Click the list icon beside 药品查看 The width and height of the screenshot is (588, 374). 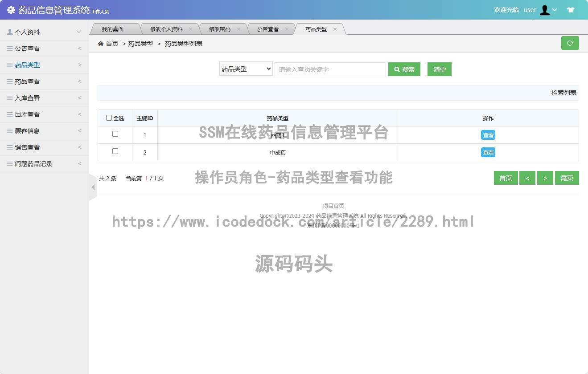[10, 81]
